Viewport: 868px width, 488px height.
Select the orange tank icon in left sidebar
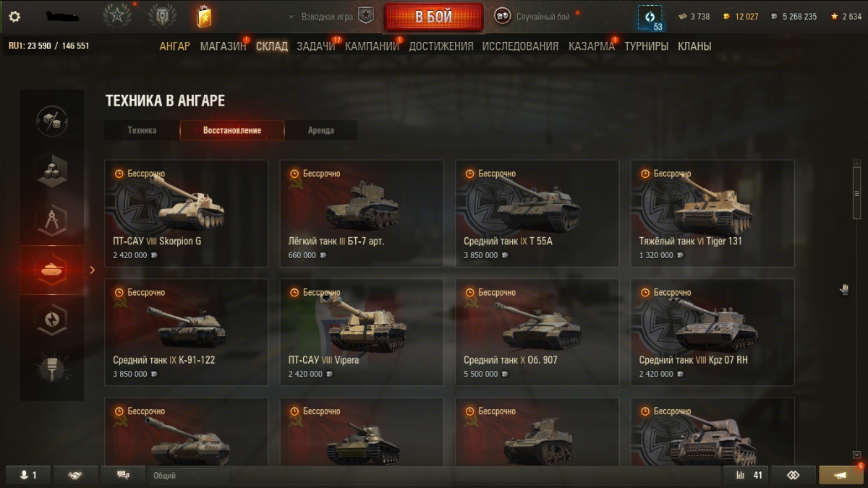[x=52, y=270]
